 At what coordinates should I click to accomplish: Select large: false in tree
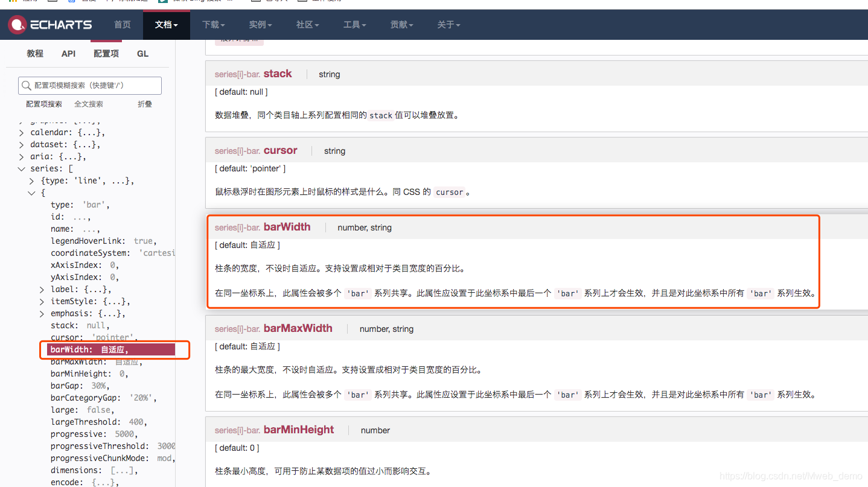[x=83, y=410]
